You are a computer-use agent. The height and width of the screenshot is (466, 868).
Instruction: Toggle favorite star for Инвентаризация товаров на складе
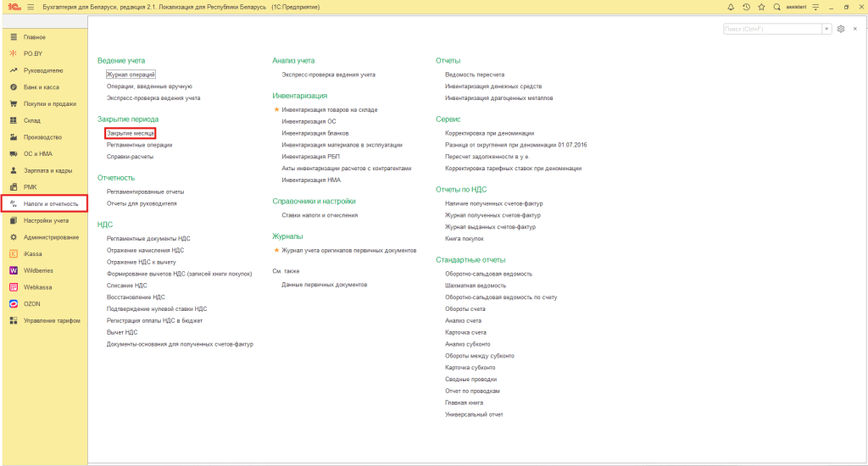click(x=277, y=109)
